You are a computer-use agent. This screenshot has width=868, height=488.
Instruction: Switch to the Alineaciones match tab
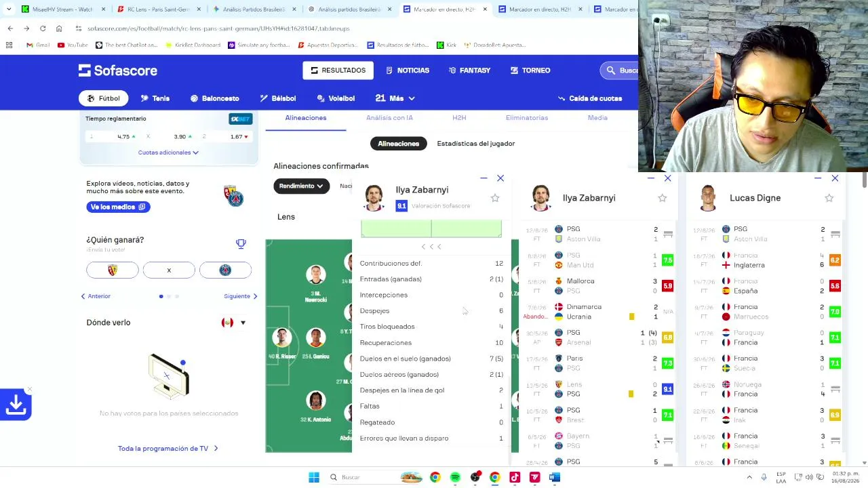(306, 118)
